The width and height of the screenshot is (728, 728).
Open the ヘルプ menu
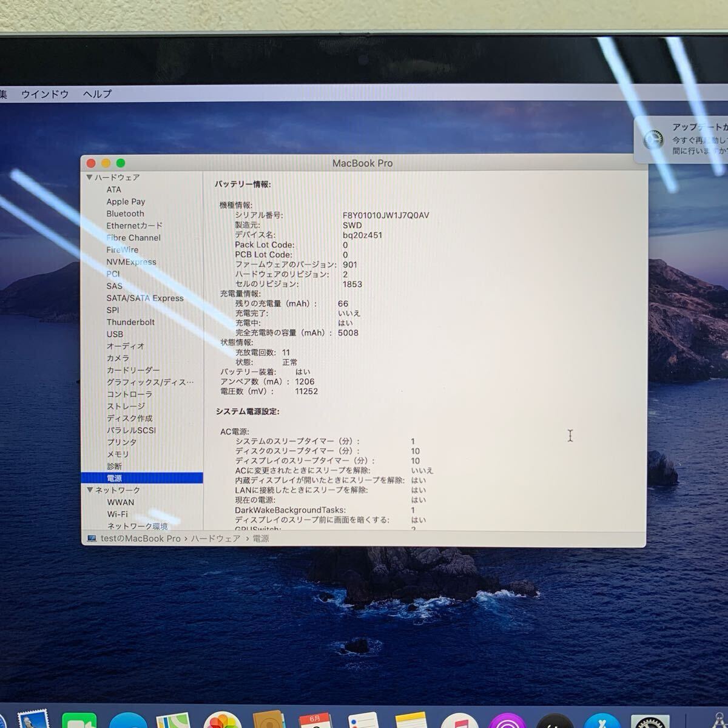pos(97,94)
